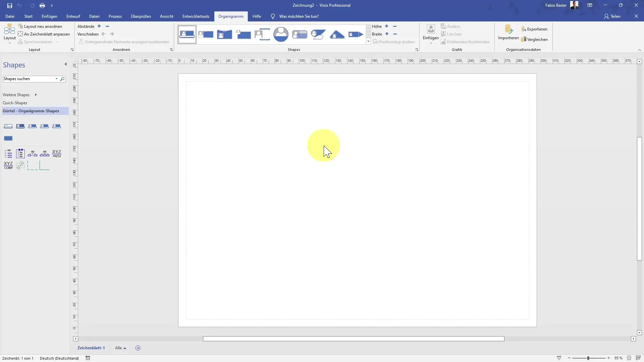Choose the fourth shape style in gallery

[x=243, y=34]
